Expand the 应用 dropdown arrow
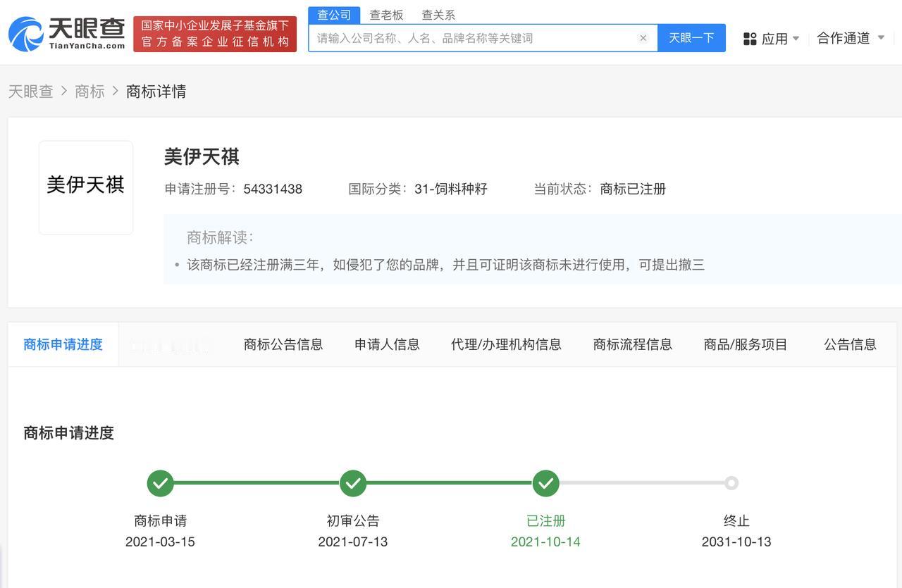The width and height of the screenshot is (902, 588). tap(796, 38)
